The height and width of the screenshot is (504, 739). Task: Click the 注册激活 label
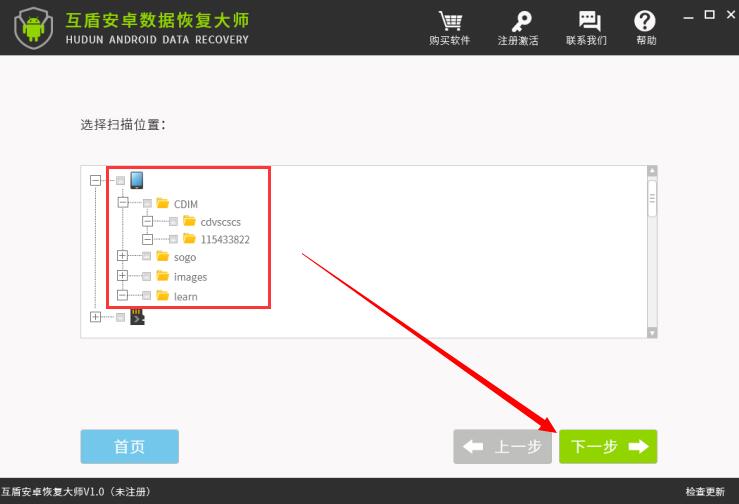click(518, 41)
